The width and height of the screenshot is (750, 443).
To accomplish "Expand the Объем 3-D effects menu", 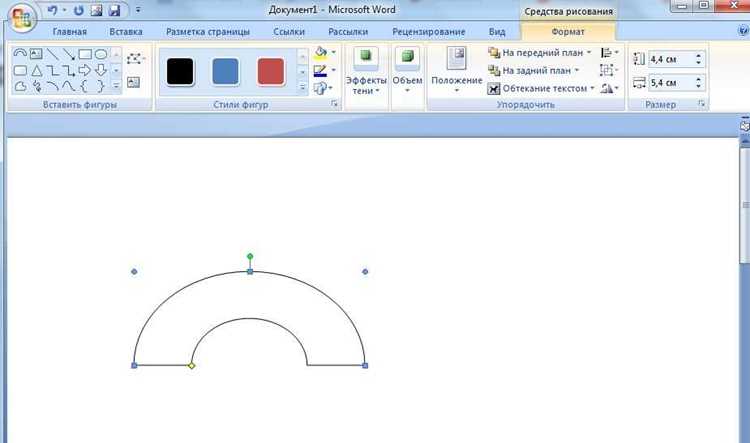I will [408, 71].
